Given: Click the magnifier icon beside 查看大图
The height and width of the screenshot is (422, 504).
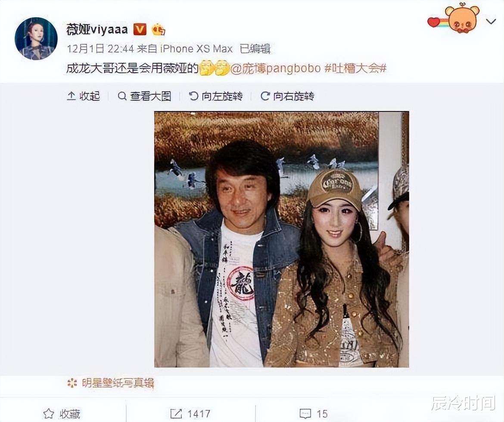Looking at the screenshot, I should [122, 96].
